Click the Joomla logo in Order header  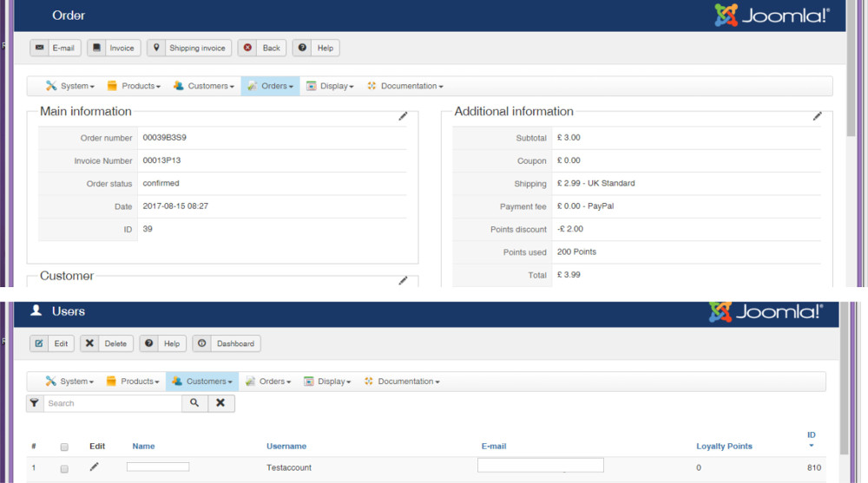pyautogui.click(x=772, y=16)
